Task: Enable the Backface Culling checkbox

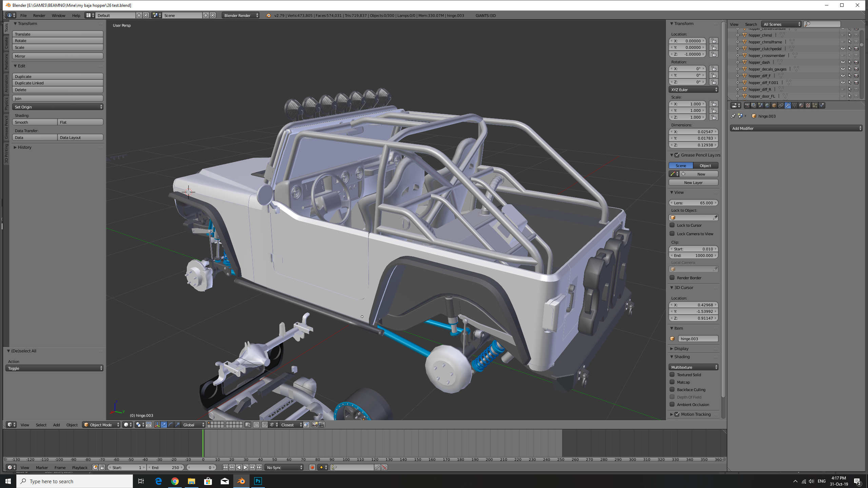Action: (672, 390)
